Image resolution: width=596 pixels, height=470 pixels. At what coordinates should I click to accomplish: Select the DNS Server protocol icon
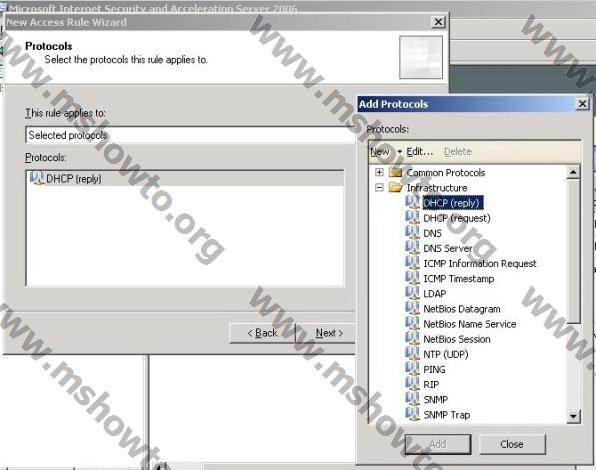click(412, 247)
